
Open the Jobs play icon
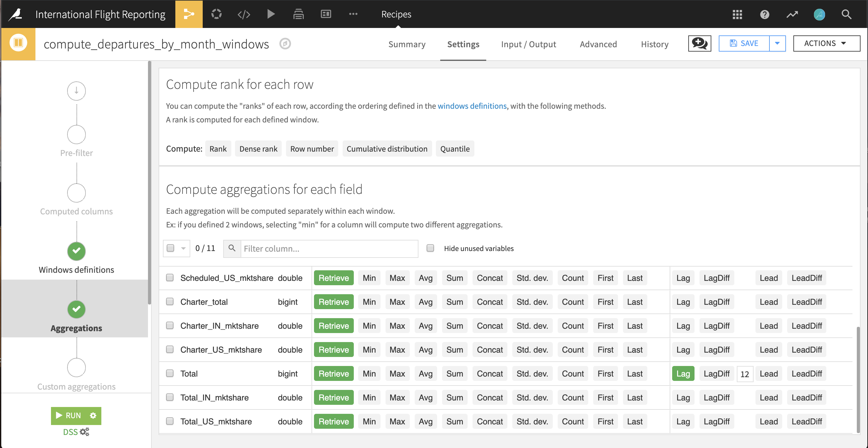tap(271, 14)
